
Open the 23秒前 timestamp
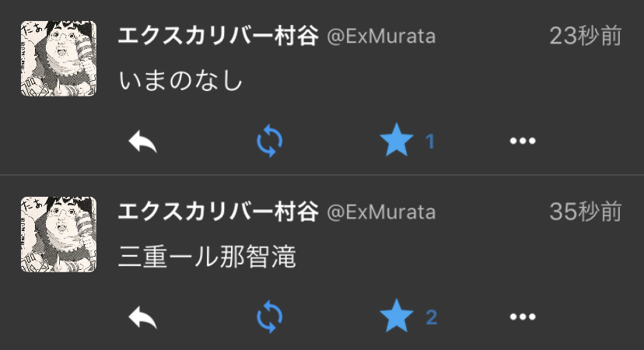[586, 36]
